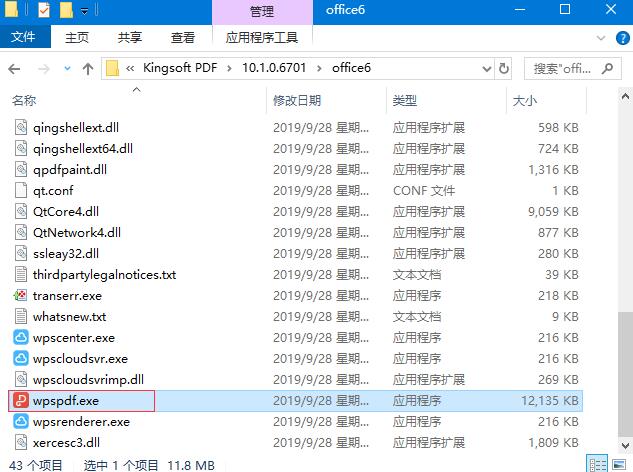
Task: Switch to details view layout icon
Action: click(597, 464)
